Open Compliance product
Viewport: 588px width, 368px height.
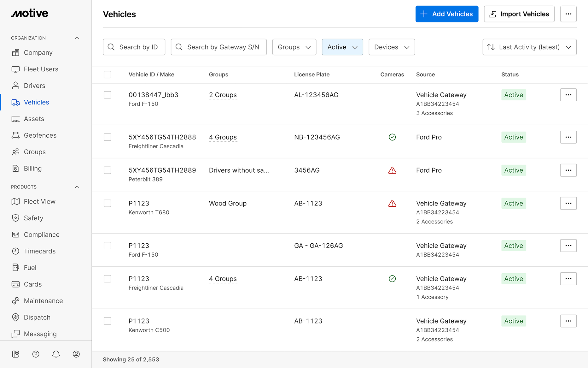(42, 235)
